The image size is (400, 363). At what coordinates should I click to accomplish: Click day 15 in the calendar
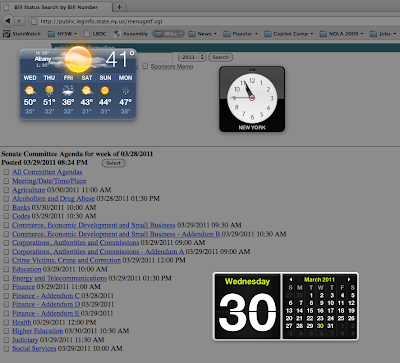[x=310, y=310]
